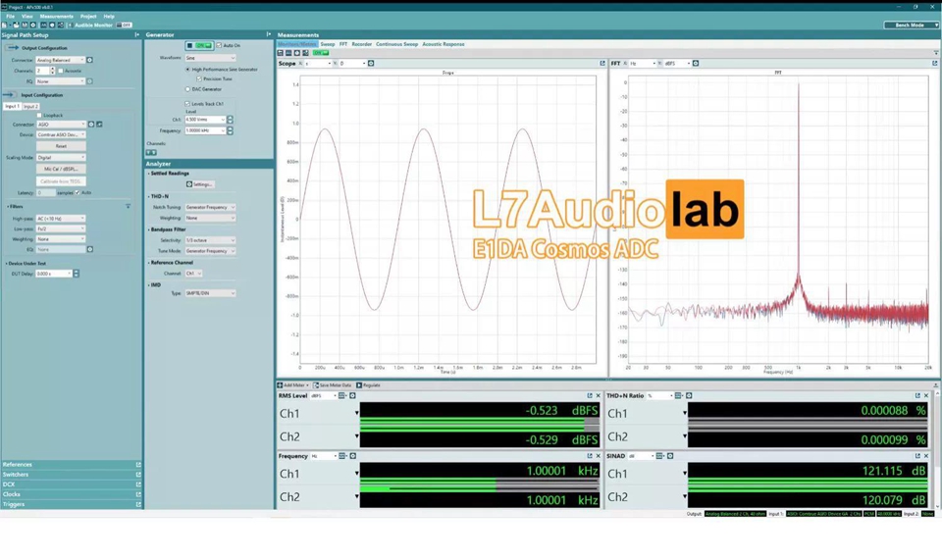The image size is (942, 560).
Task: Enable the Loopback checkbox
Action: point(39,115)
